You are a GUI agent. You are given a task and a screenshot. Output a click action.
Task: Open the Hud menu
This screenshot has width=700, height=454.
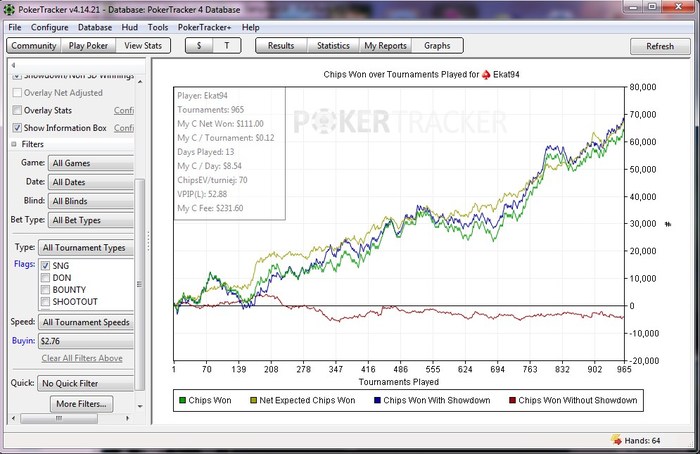coord(129,27)
